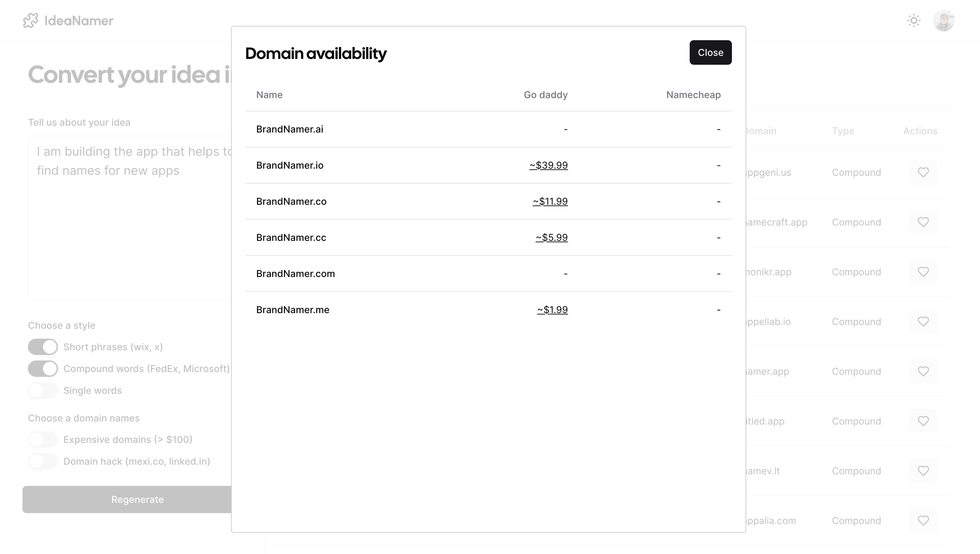Enable the Single words toggle

43,391
